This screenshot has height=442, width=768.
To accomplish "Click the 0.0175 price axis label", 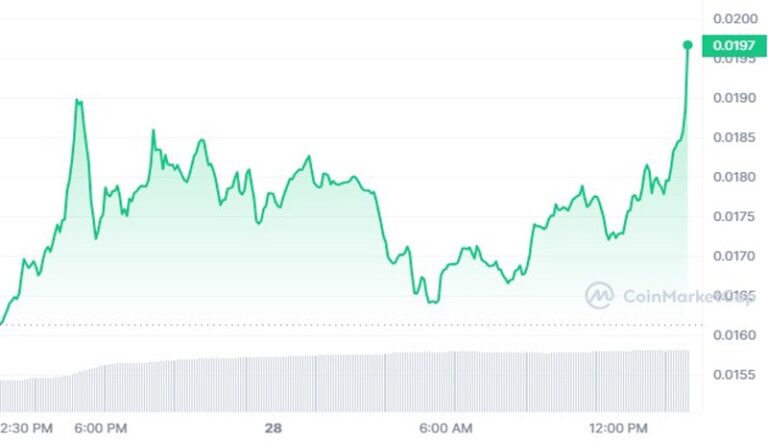I will click(x=734, y=217).
